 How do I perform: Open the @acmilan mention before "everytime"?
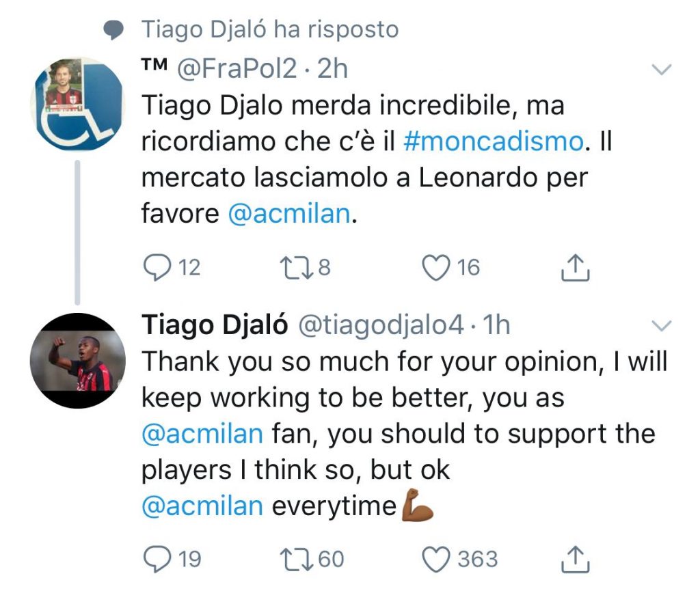(x=202, y=506)
